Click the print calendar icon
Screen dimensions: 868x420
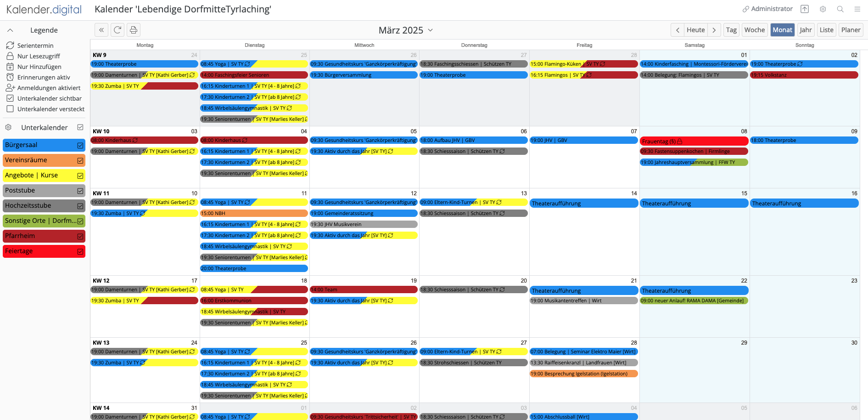(134, 30)
